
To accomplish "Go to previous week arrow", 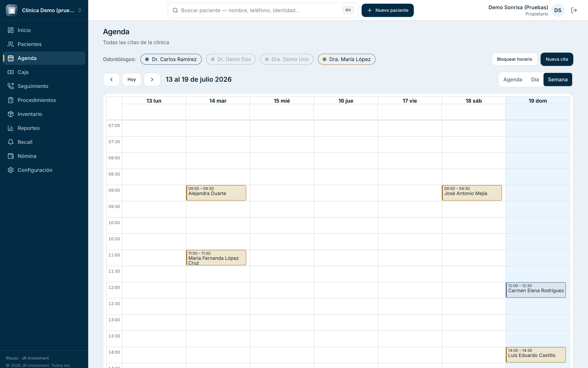I will [111, 80].
